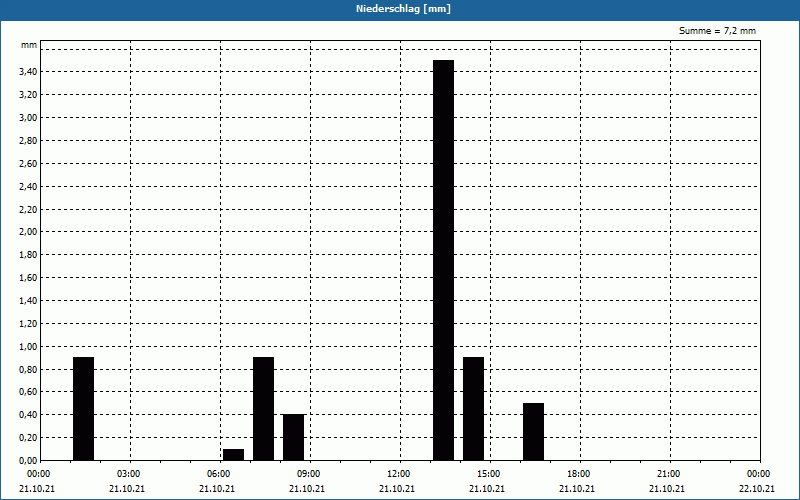Select the 1,40 y-axis value

tap(28, 301)
